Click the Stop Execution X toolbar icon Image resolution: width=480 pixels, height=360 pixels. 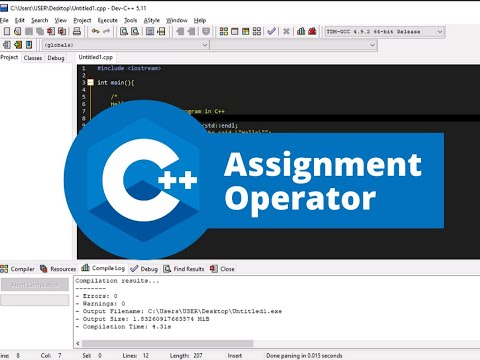286,31
